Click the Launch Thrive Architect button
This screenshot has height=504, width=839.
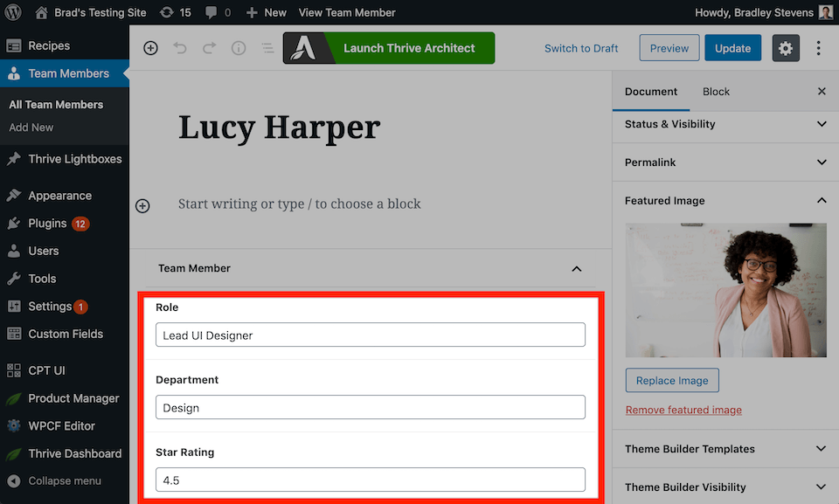tap(389, 48)
